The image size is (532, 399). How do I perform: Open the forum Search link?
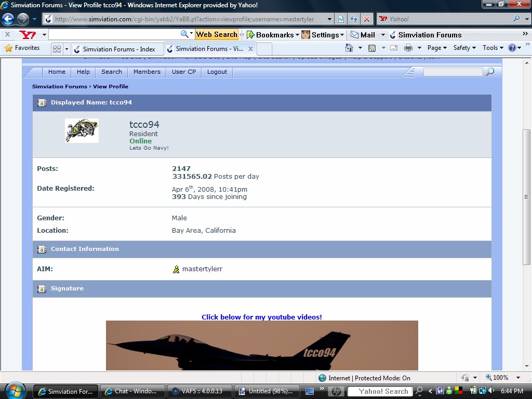coord(111,72)
